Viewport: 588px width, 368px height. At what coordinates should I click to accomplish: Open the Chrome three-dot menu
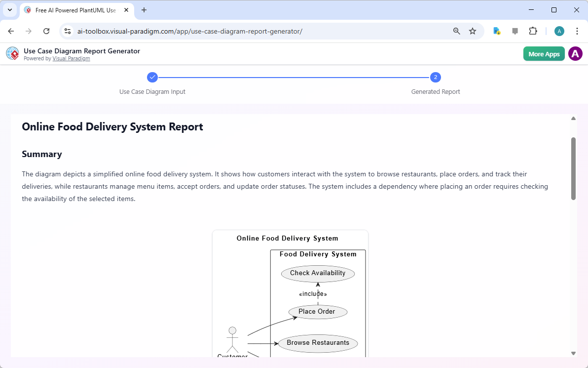pos(577,31)
